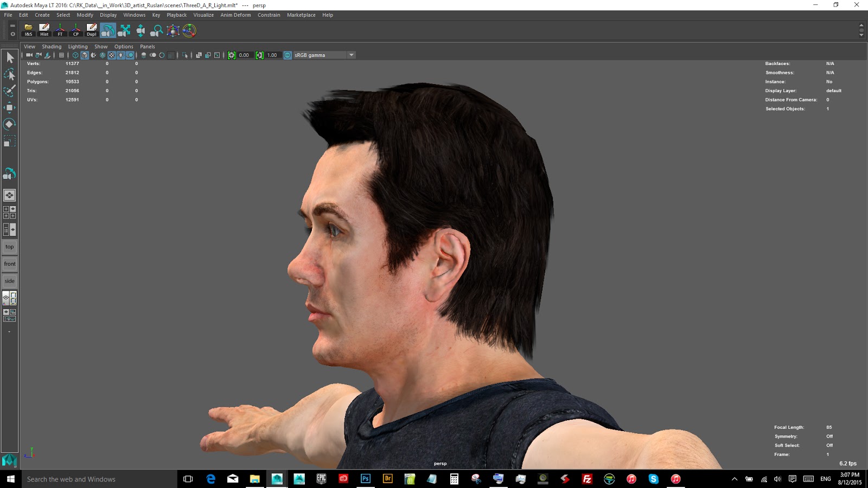Toggle textured display mode

[x=111, y=55]
